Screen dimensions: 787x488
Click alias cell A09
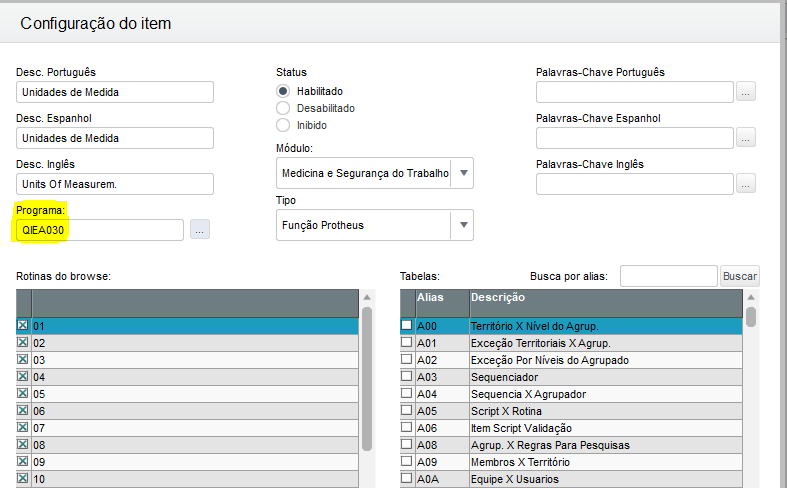(442, 462)
